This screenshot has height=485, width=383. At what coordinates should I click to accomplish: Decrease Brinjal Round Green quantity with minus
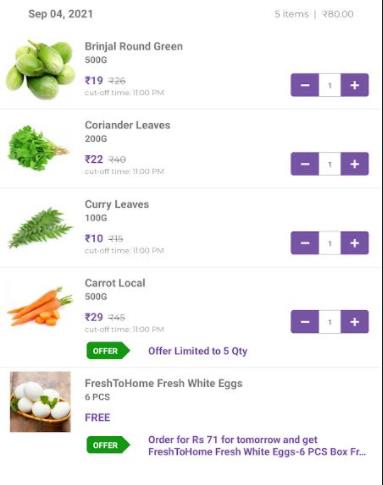point(305,85)
